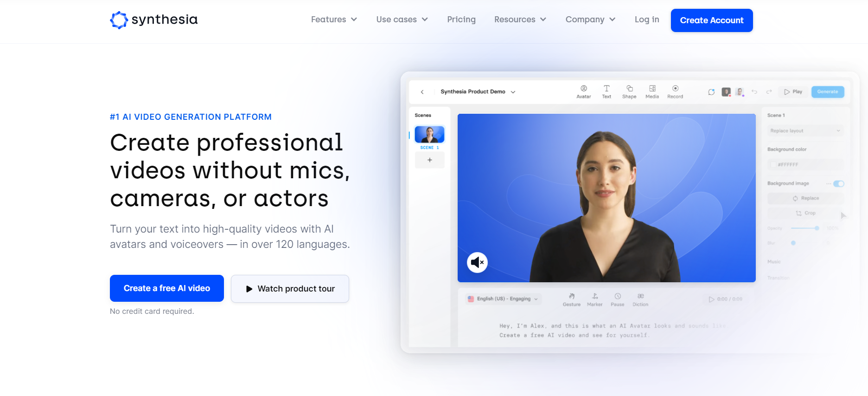Click the #1 AI VIDEO GENERATION PLATFORM text

(x=191, y=117)
